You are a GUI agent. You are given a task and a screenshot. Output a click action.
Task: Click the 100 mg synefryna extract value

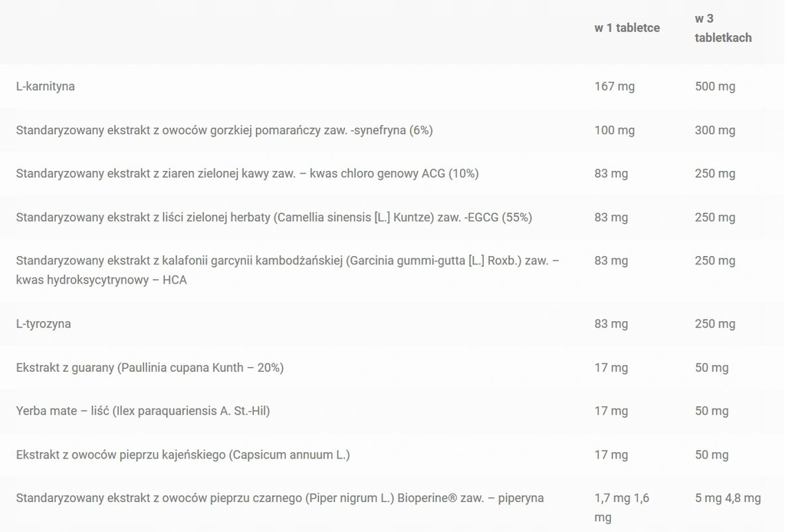[614, 130]
